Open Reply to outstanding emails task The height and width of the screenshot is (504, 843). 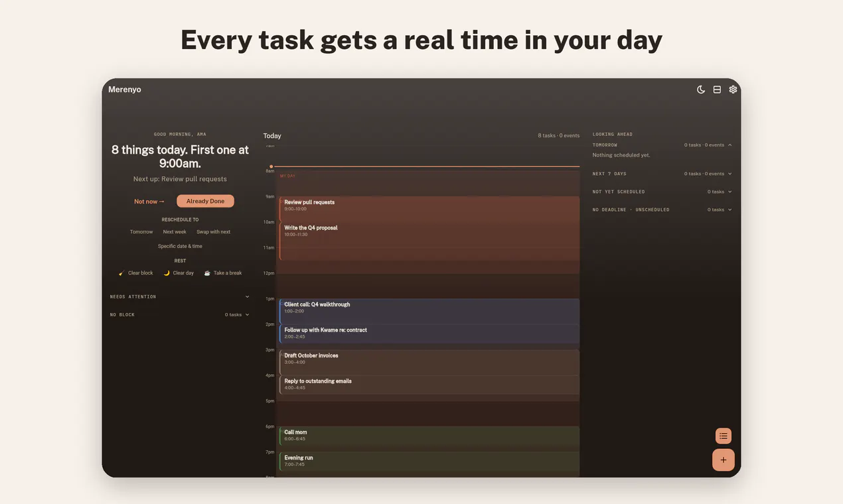pyautogui.click(x=429, y=385)
